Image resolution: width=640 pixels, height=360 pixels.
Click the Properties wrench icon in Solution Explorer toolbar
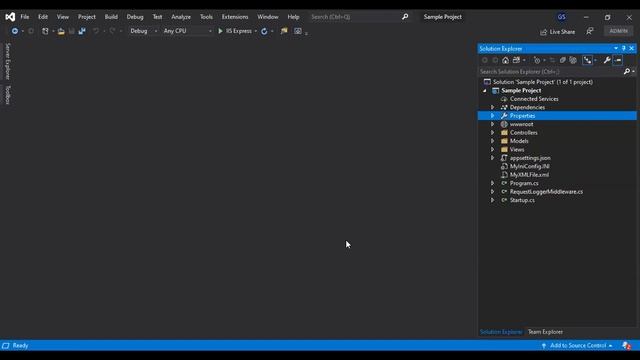[x=607, y=60]
